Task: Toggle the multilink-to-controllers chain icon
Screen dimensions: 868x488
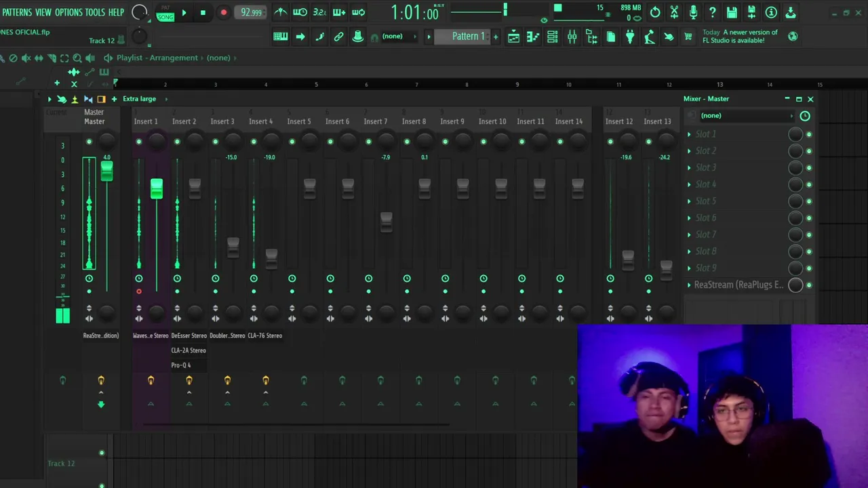Action: click(339, 37)
